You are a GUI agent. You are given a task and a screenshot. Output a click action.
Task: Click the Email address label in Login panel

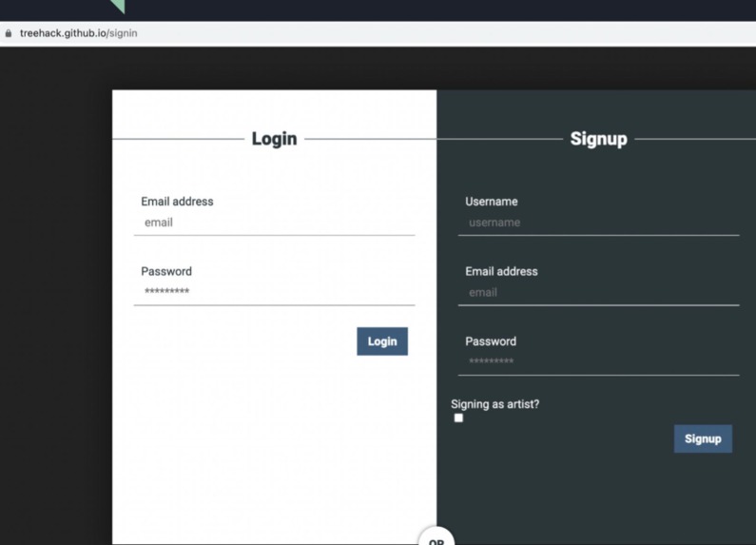pyautogui.click(x=177, y=202)
